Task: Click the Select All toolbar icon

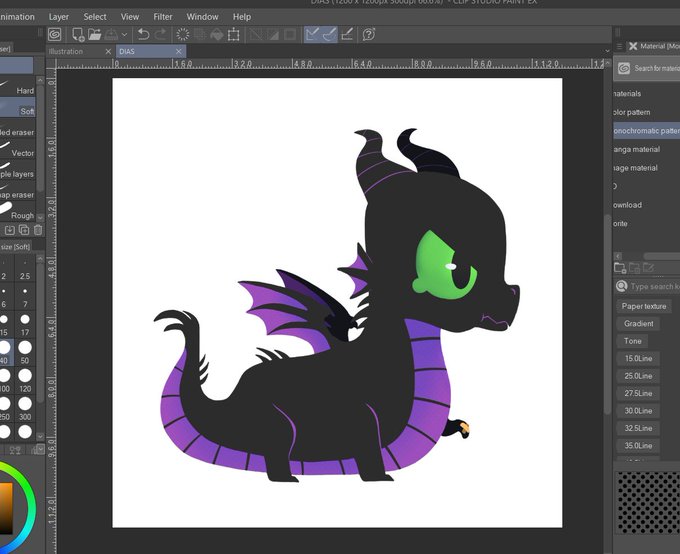Action: [x=256, y=34]
